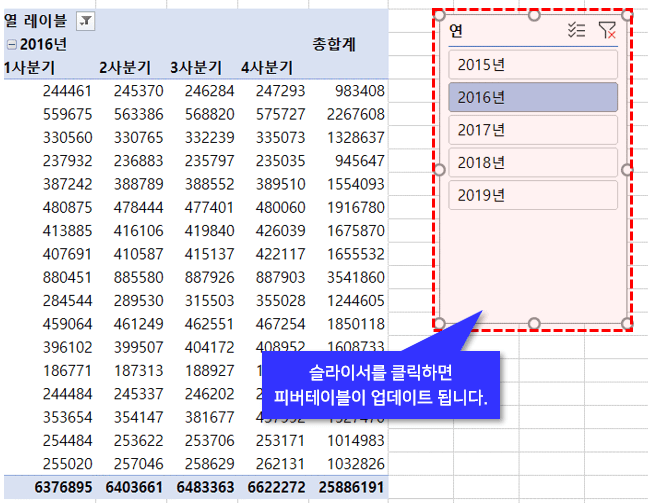Select cell with value 244484

[67, 394]
